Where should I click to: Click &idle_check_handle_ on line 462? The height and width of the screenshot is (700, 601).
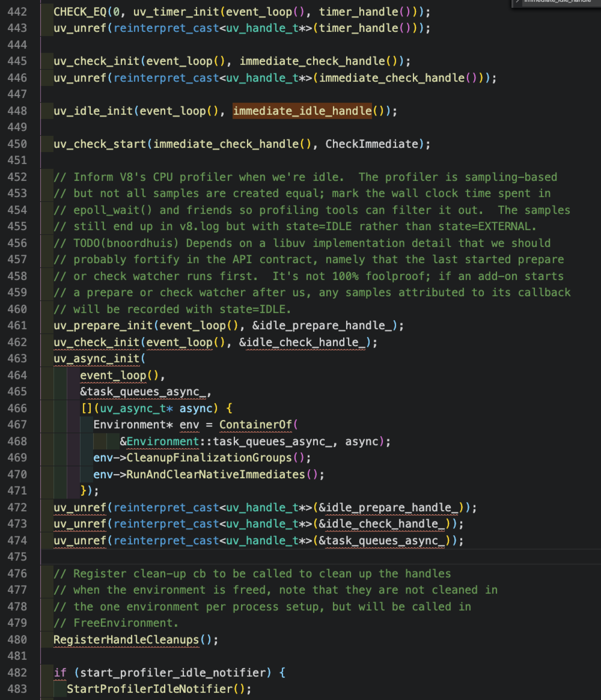pos(302,342)
